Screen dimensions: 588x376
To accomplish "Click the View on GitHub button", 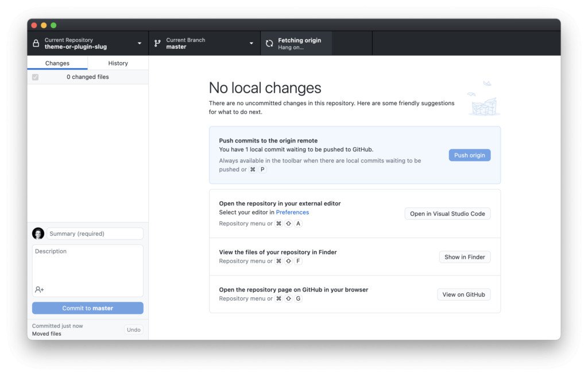I will coord(463,294).
